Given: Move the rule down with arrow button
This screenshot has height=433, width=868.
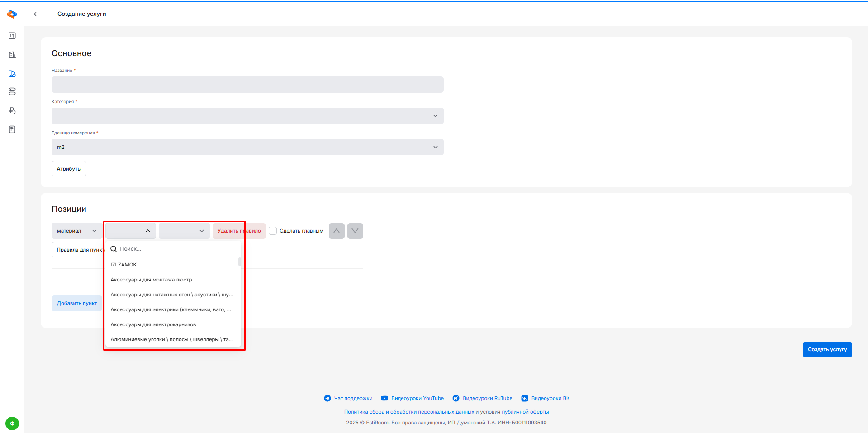Looking at the screenshot, I should click(355, 231).
